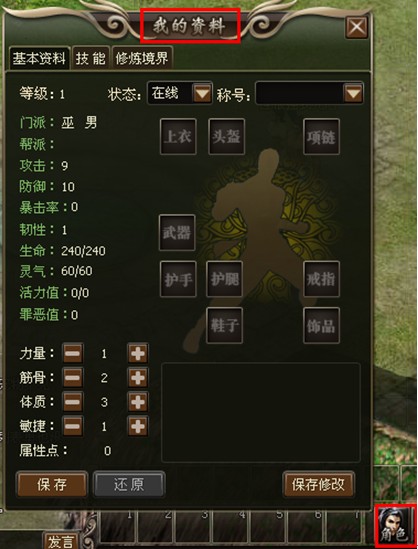Select the 头盔 helmet slot
The height and width of the screenshot is (549, 418).
[227, 137]
